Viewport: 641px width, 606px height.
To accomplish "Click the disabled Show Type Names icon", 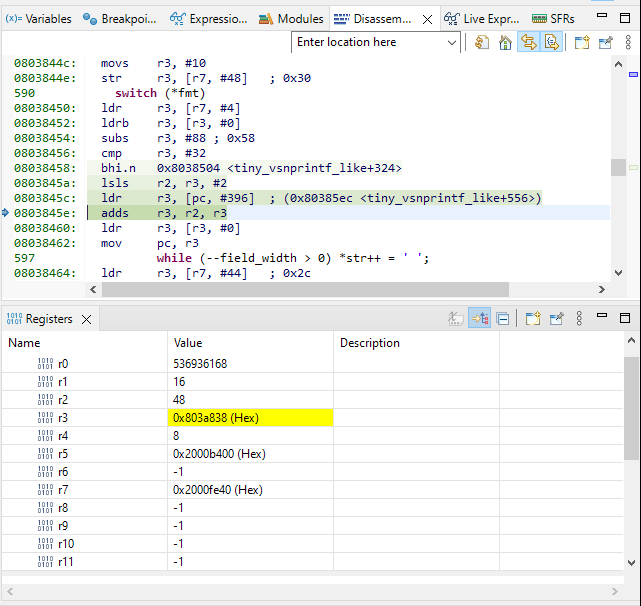I will tap(455, 319).
